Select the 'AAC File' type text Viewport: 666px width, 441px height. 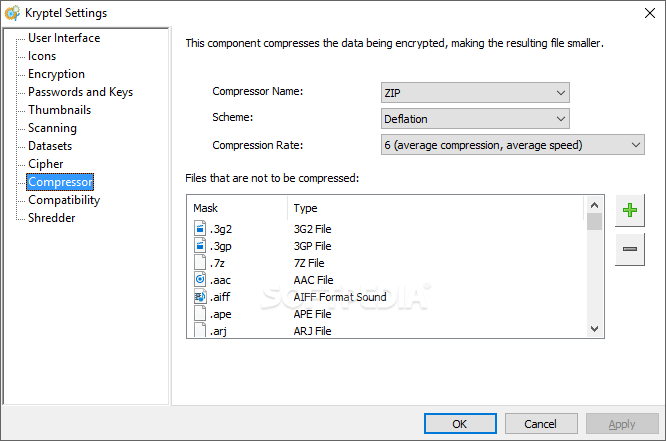313,280
